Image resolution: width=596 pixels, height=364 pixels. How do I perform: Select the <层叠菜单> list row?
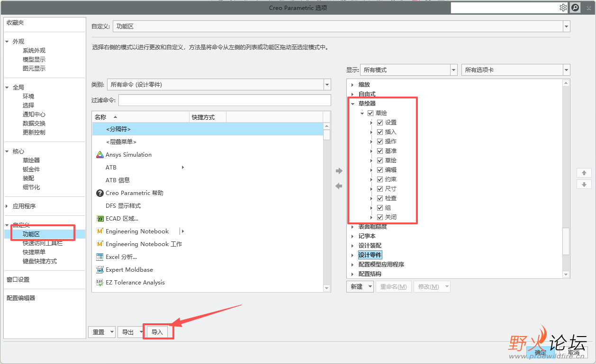pyautogui.click(x=208, y=142)
